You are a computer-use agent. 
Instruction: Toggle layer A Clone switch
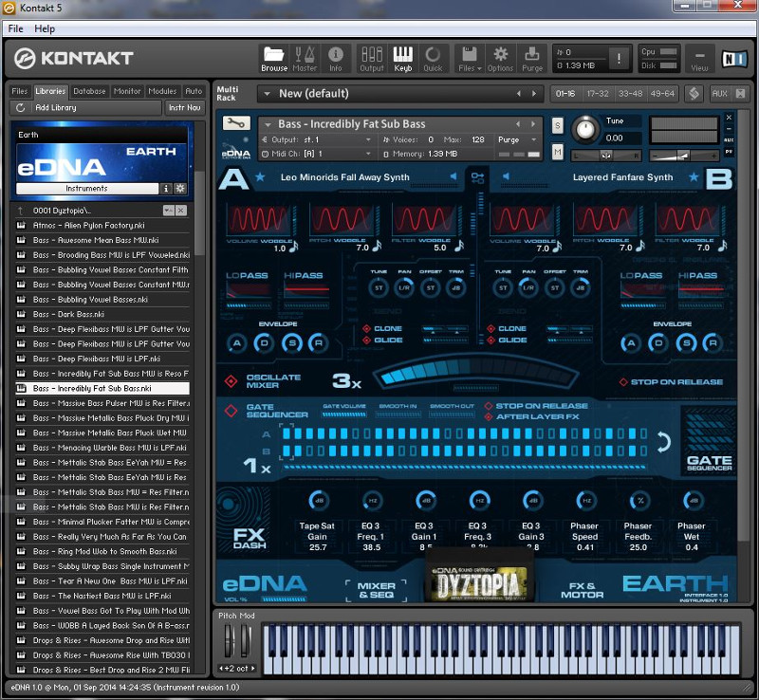[367, 329]
